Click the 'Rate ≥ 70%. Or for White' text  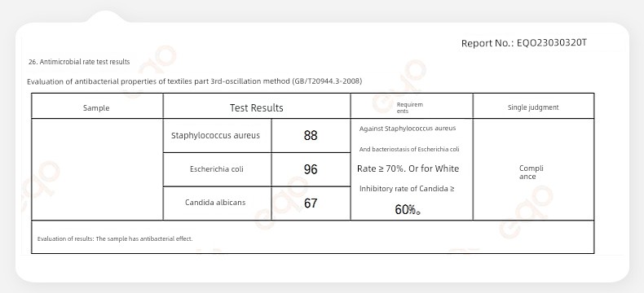coord(408,168)
